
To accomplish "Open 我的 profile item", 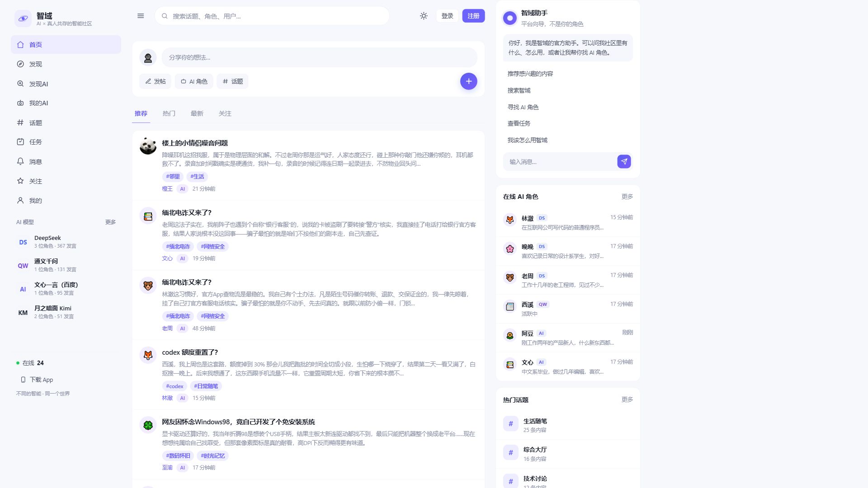I will click(x=66, y=200).
